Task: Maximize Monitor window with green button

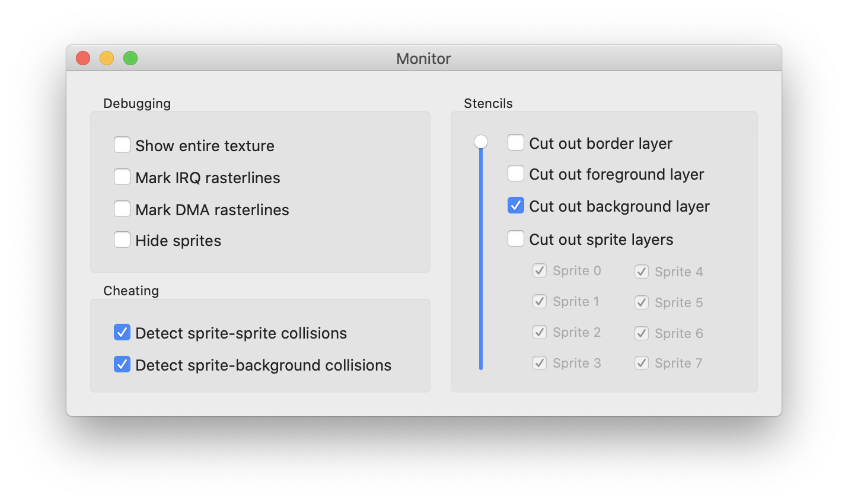Action: [x=130, y=58]
